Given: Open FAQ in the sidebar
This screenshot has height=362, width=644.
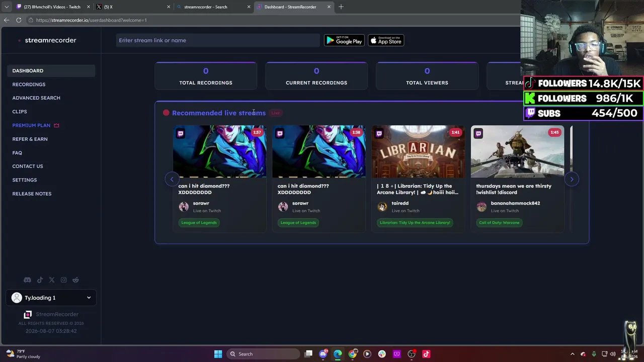Looking at the screenshot, I should [x=17, y=153].
